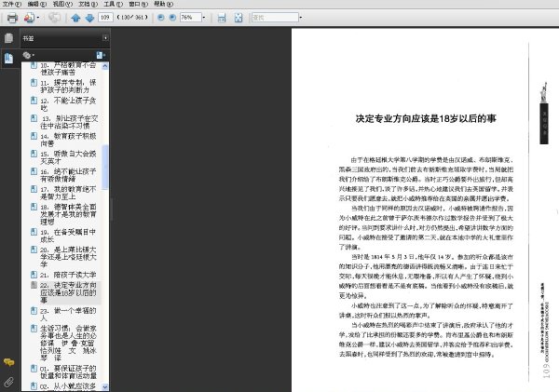This screenshot has height=392, width=559.
Task: Click the zoom percentage field showing 76%
Action: coord(190,17)
